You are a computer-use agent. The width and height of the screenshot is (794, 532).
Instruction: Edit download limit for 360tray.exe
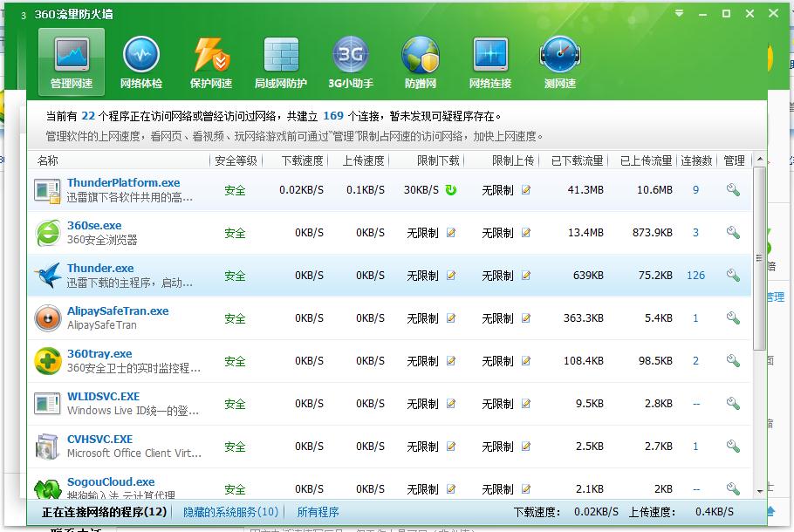451,361
